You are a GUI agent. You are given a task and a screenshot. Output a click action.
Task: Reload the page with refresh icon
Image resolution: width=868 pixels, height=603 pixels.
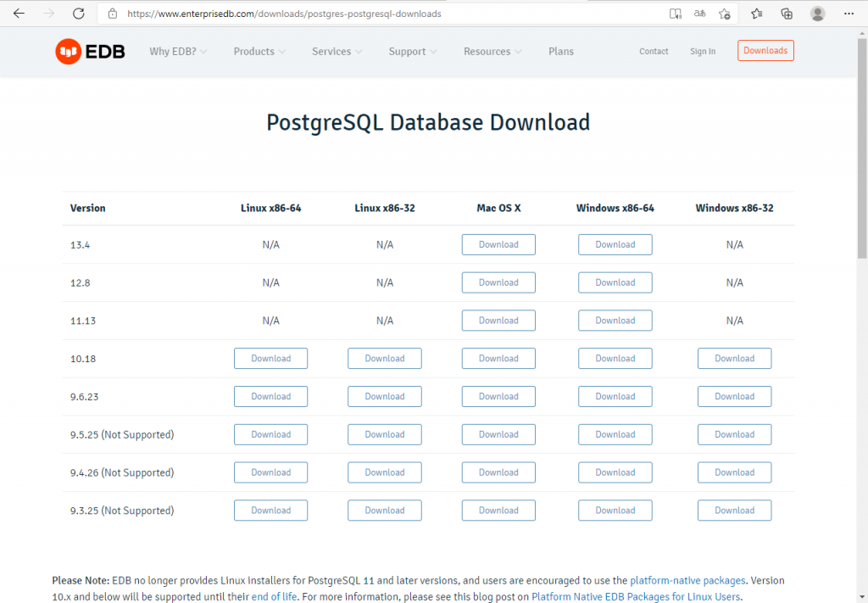coord(79,14)
